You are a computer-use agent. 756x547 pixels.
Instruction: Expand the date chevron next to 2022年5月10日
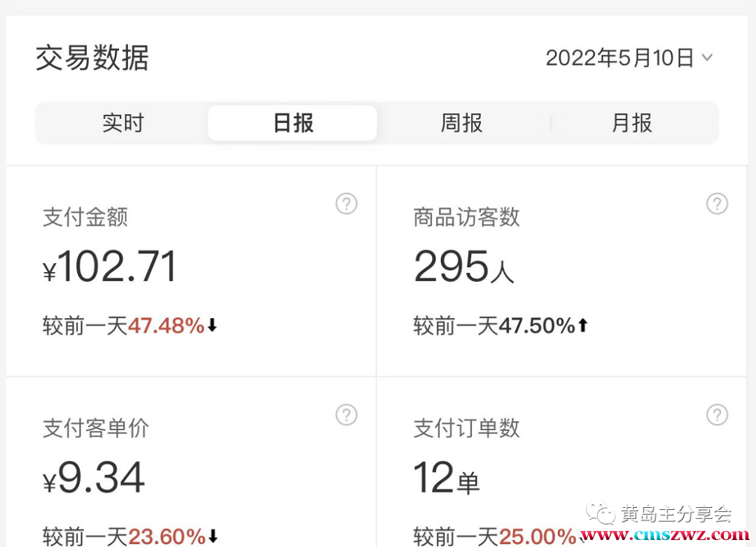tap(707, 58)
